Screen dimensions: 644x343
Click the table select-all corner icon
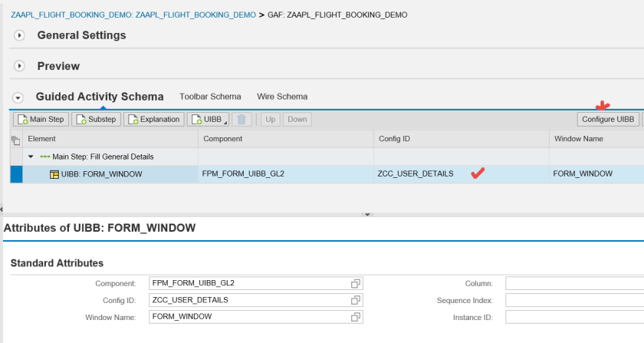click(x=15, y=140)
